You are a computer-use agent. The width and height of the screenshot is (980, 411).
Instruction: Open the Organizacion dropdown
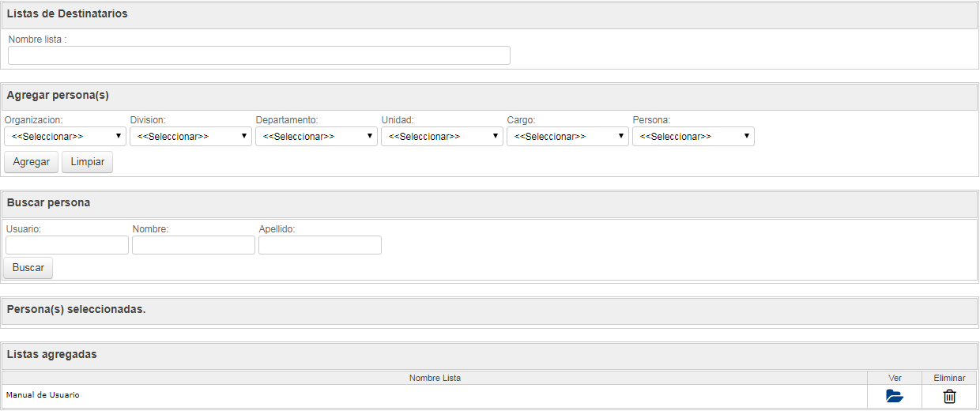[x=65, y=136]
